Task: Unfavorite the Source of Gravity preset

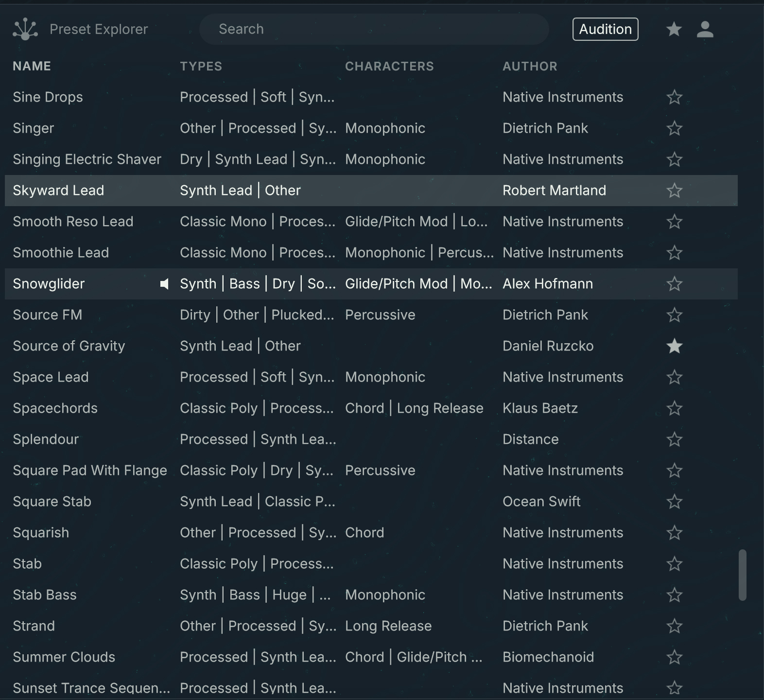Action: click(x=675, y=346)
